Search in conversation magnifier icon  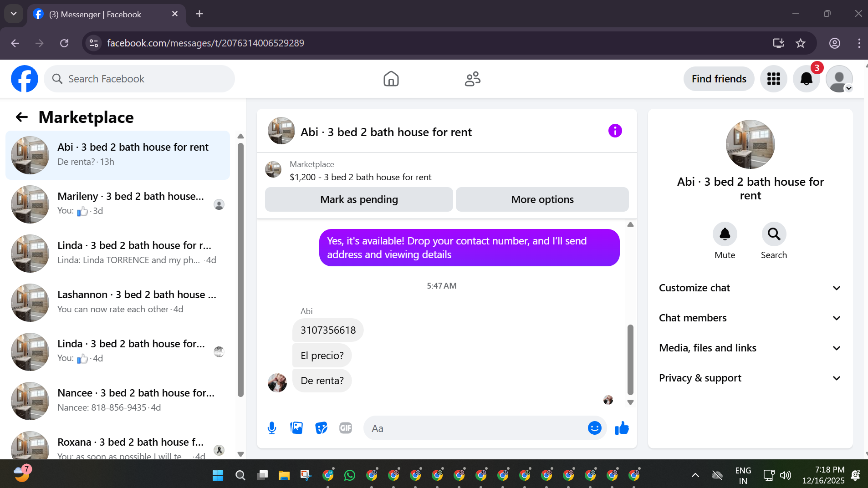(x=774, y=234)
